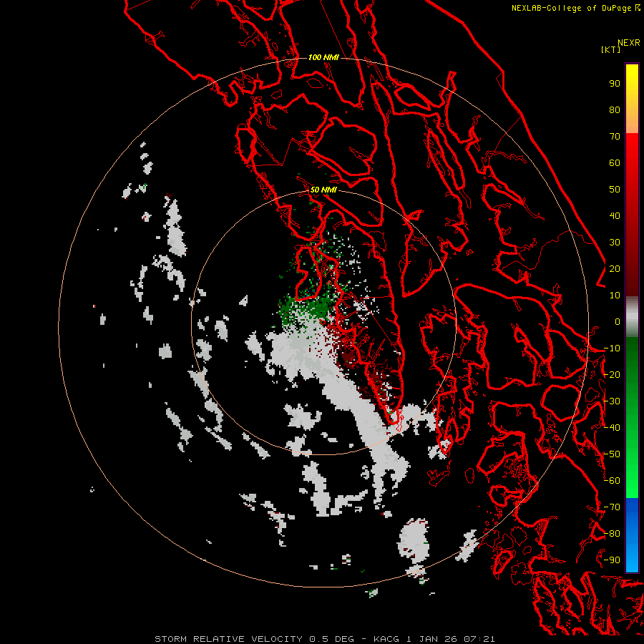Click the blue bottom segment of the color bar
The height and width of the screenshot is (644, 644).
tap(632, 535)
